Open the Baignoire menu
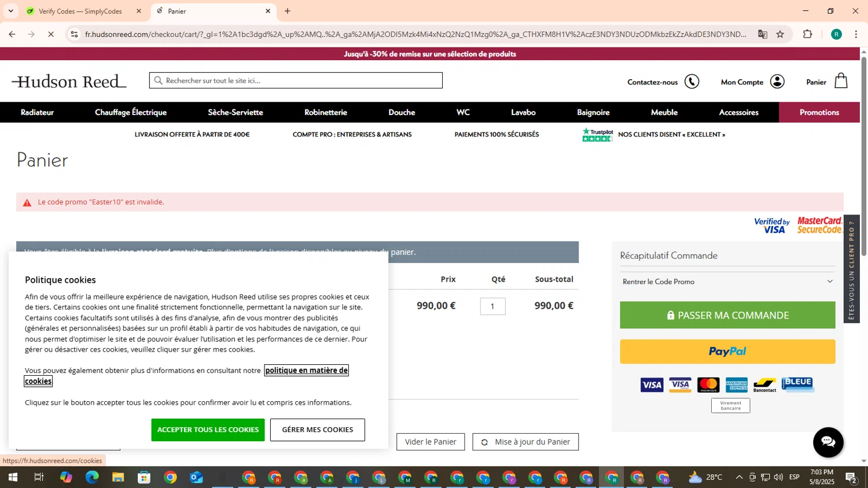Screen dimensions: 868x488 (593, 112)
